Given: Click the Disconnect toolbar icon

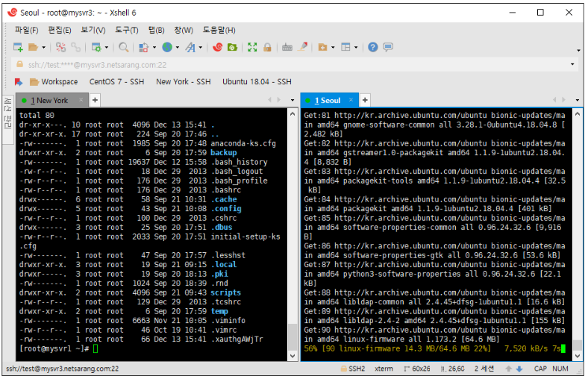Looking at the screenshot, I should click(60, 47).
